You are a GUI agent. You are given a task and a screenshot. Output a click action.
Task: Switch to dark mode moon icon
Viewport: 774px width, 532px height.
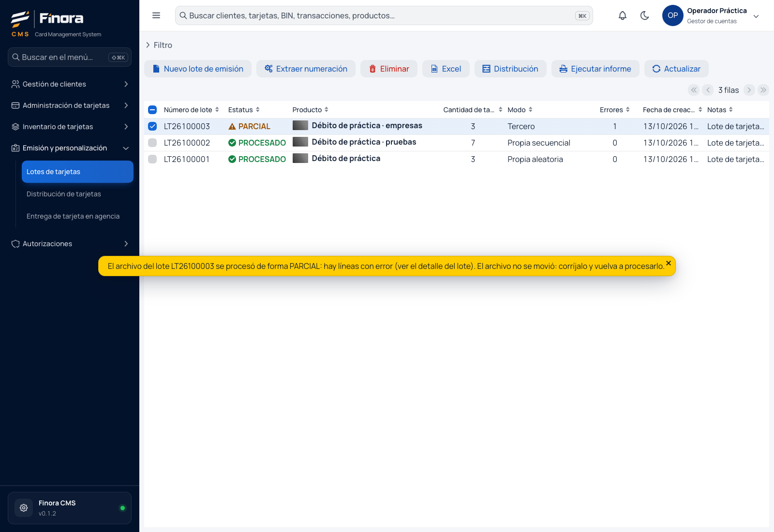tap(645, 15)
